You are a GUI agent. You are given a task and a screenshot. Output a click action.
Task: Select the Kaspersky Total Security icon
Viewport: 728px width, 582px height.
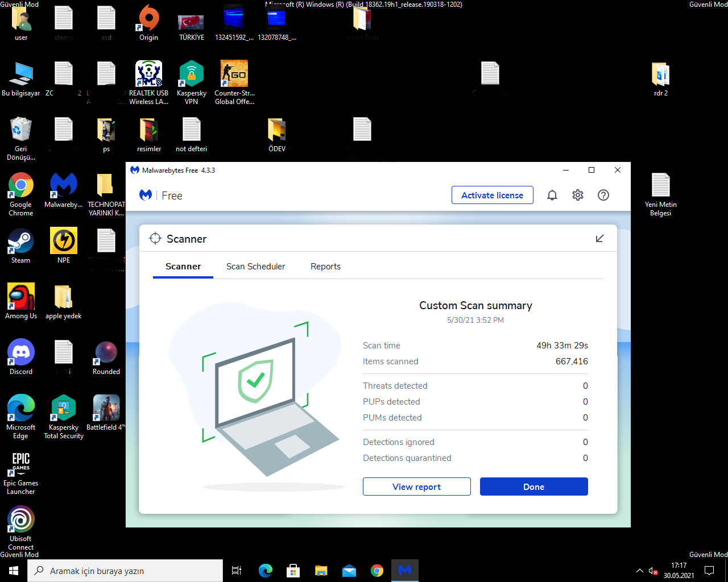coord(64,417)
